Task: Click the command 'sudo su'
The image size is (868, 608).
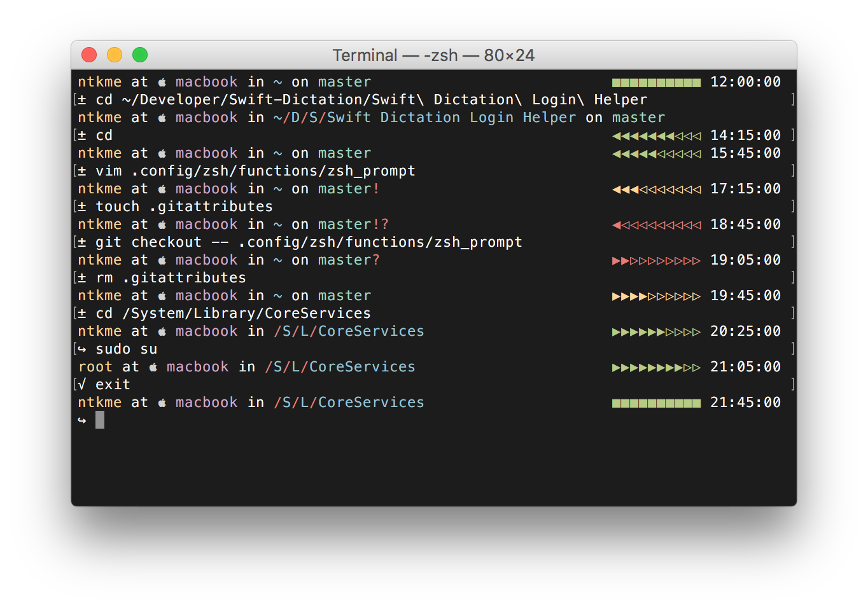Action: (x=126, y=349)
